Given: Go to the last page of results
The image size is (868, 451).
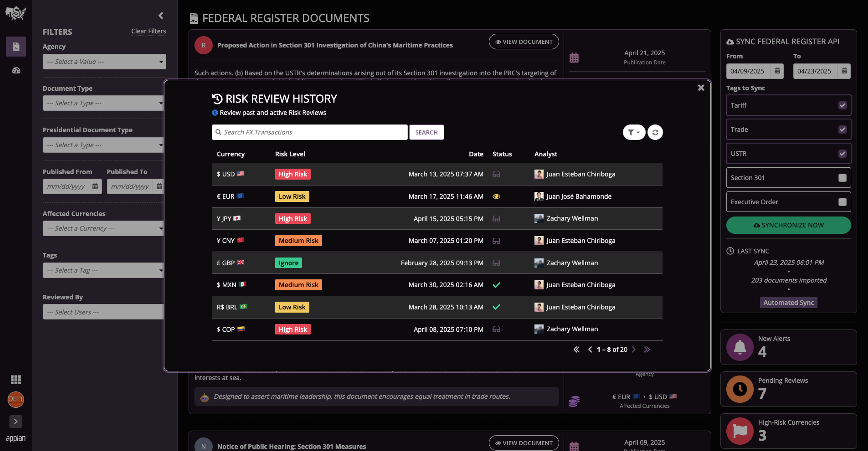Looking at the screenshot, I should click(x=646, y=349).
